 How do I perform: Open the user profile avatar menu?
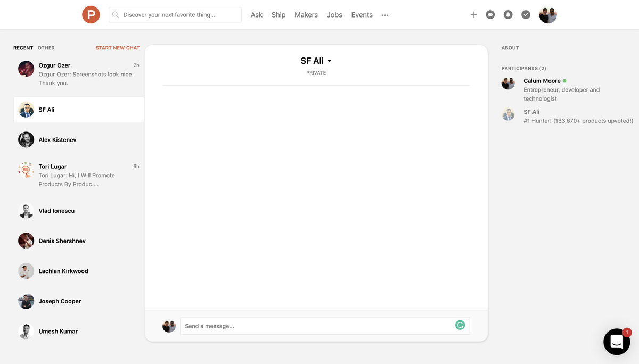[x=548, y=15]
